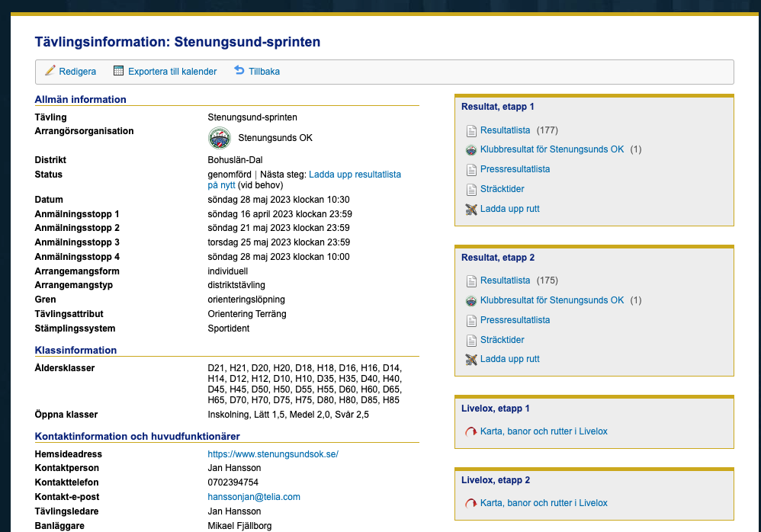Click torsdag 25 maj 2023 klockan 23:59

pos(279,242)
